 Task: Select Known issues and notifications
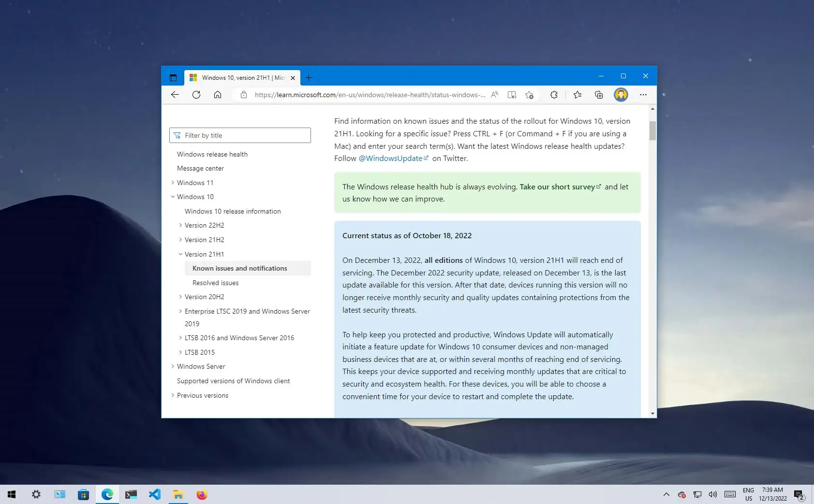pyautogui.click(x=248, y=268)
